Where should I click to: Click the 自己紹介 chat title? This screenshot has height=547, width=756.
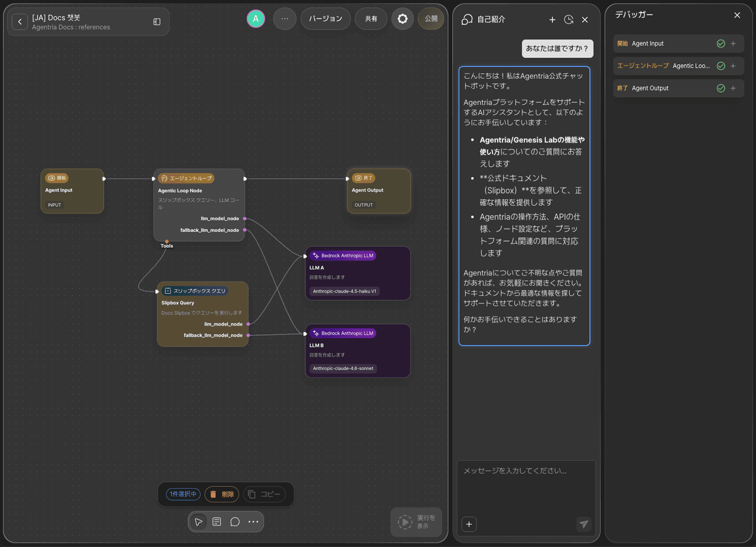[492, 20]
